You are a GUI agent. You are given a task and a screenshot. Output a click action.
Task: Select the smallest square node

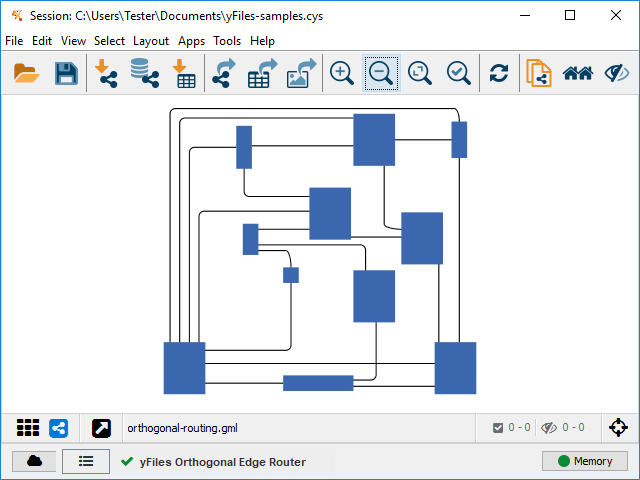291,275
